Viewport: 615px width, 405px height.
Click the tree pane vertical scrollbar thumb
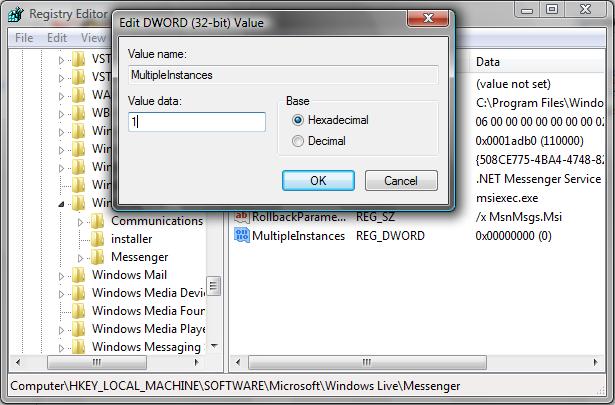[213, 286]
